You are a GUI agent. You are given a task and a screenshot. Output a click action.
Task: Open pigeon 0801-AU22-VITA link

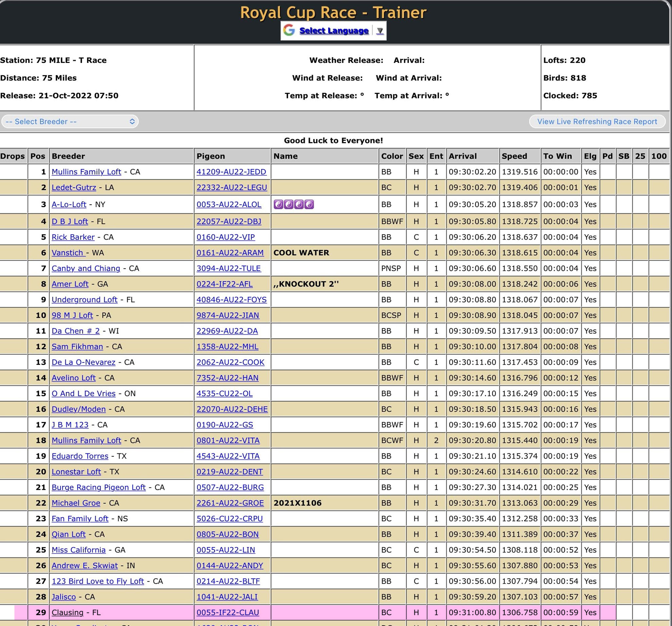(228, 440)
